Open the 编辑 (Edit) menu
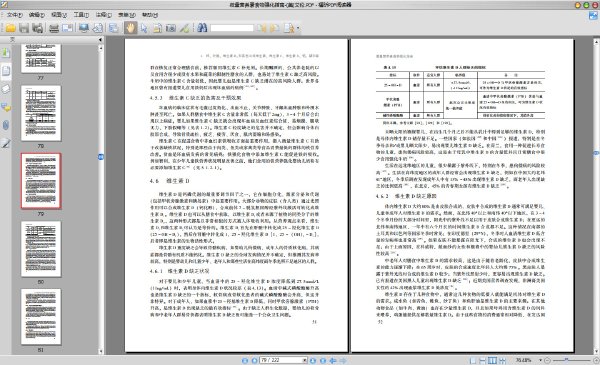 coord(37,15)
